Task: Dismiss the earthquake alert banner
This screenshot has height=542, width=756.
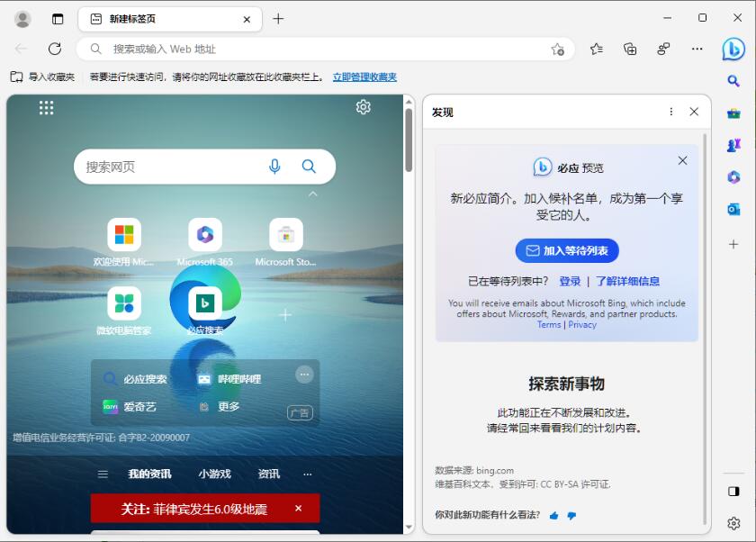Action: 299,509
